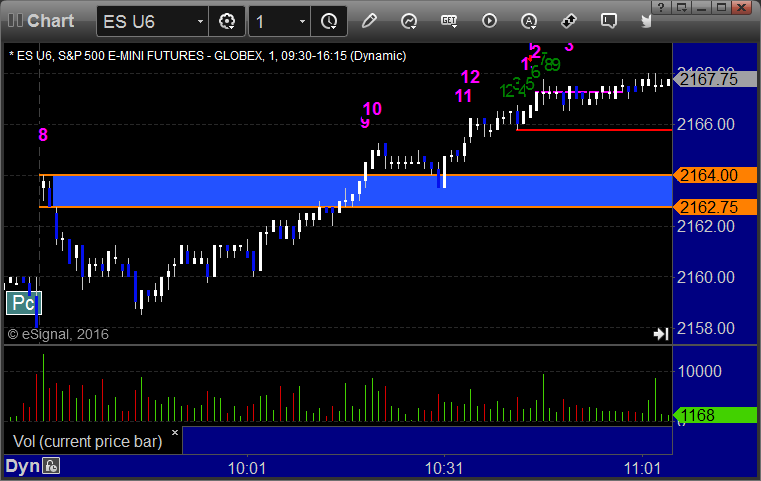Image resolution: width=761 pixels, height=481 pixels.
Task: Click the Twitter bird icon
Action: 646,21
